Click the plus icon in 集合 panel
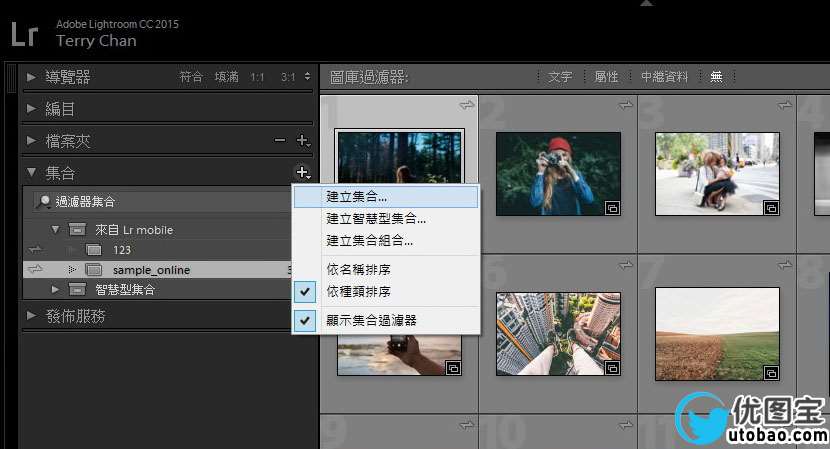Screen dimensions: 830x449 [x=303, y=172]
